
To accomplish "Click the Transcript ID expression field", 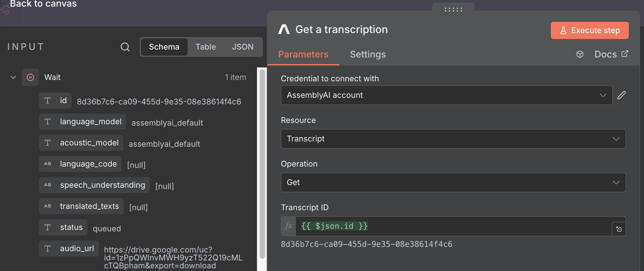I will [452, 226].
